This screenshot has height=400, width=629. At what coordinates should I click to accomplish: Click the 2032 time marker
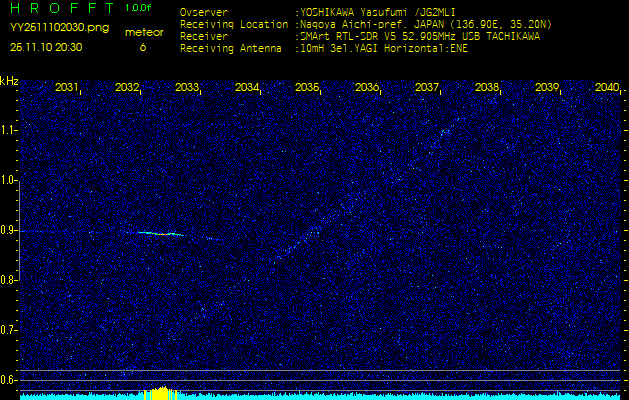coord(127,87)
